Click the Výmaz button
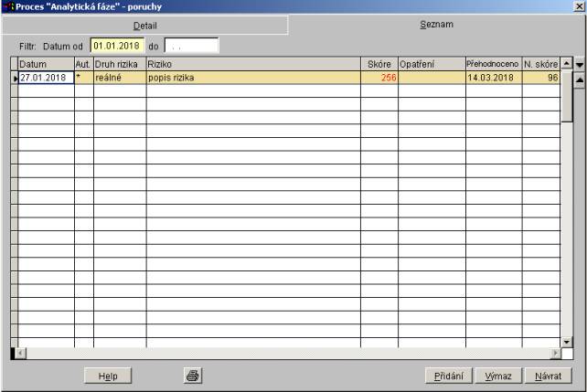 point(498,375)
